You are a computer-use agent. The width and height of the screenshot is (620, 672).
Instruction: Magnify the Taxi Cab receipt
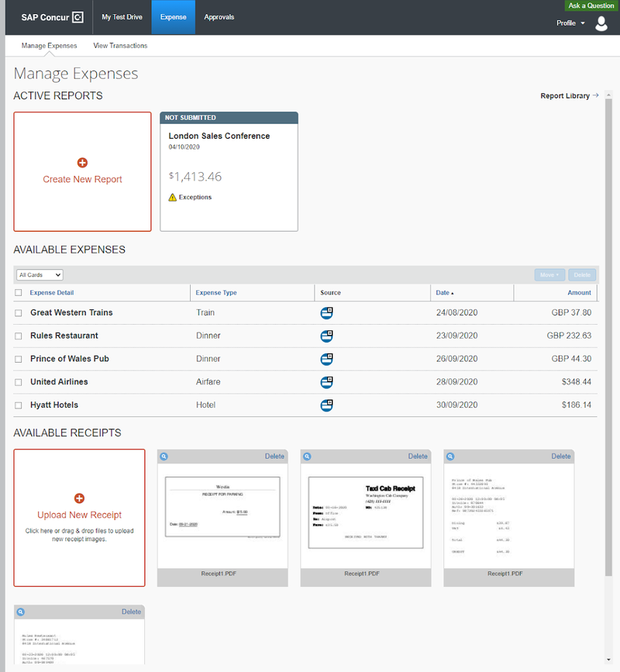coord(307,457)
